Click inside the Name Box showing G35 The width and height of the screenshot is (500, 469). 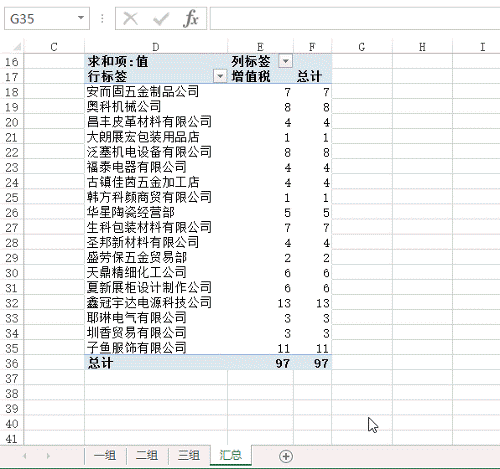coord(40,19)
